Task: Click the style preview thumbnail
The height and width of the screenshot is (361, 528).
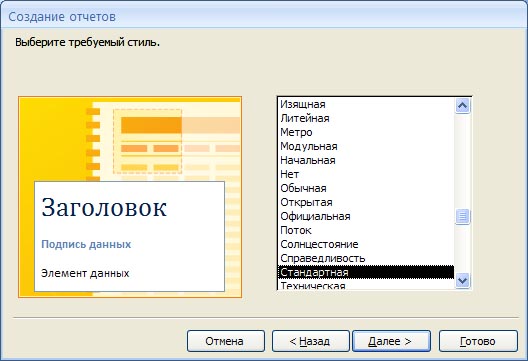Action: pyautogui.click(x=130, y=197)
